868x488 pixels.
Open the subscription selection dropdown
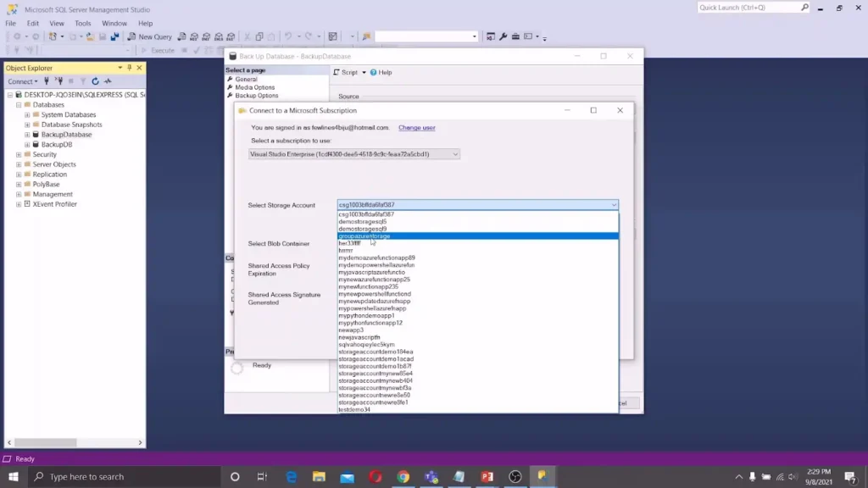[353, 154]
